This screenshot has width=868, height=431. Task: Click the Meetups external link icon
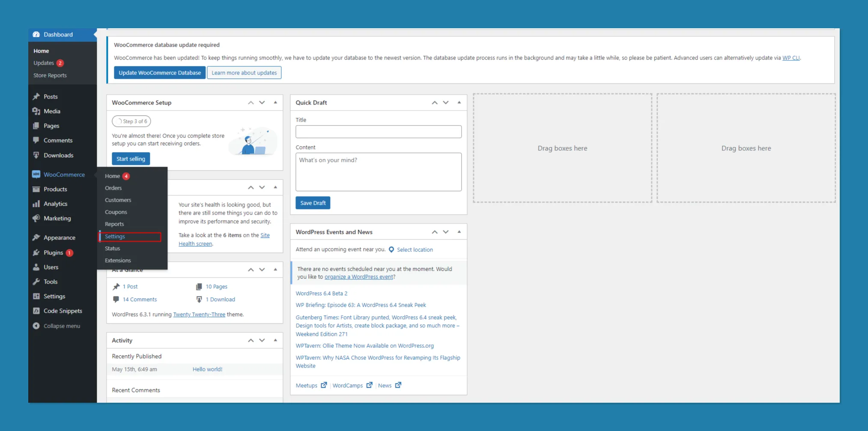click(324, 385)
